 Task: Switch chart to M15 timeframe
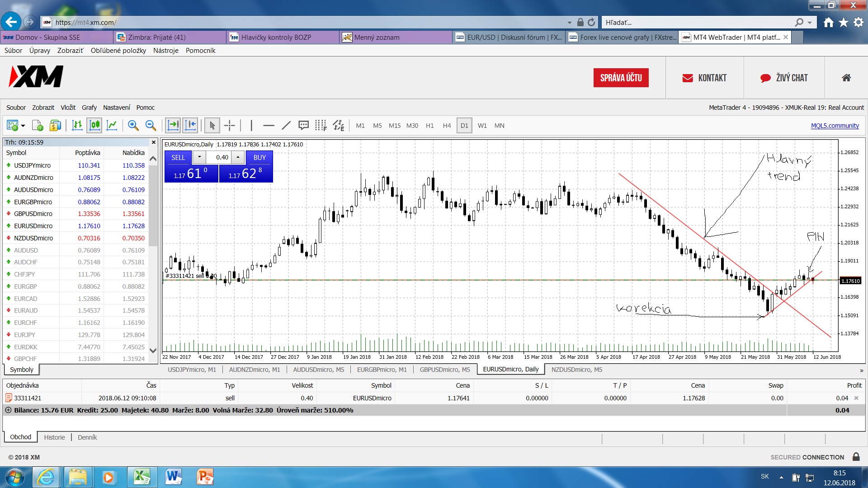(x=395, y=126)
